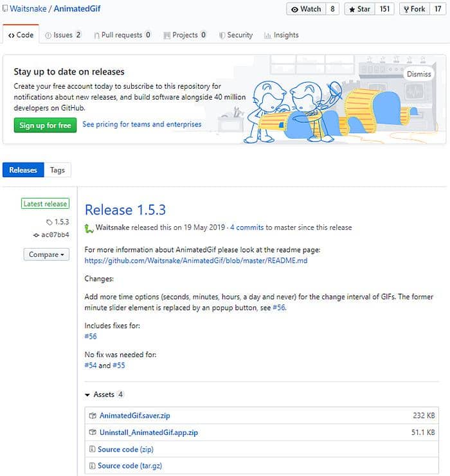
Task: View the 151 stargazers count
Action: (384, 9)
